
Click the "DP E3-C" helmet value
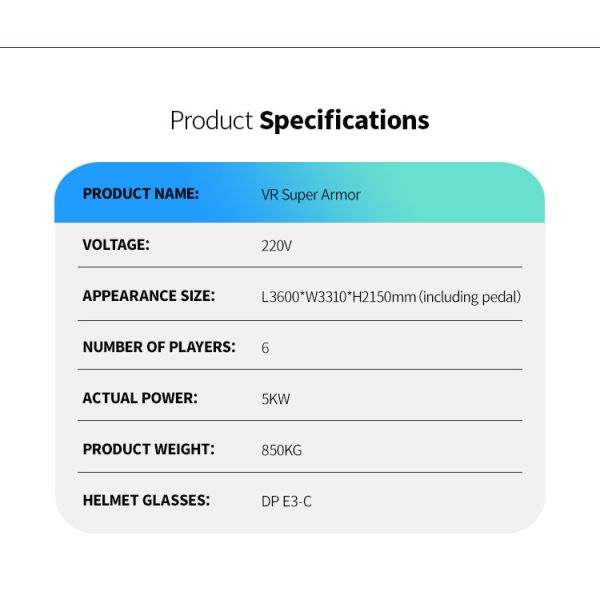[286, 501]
